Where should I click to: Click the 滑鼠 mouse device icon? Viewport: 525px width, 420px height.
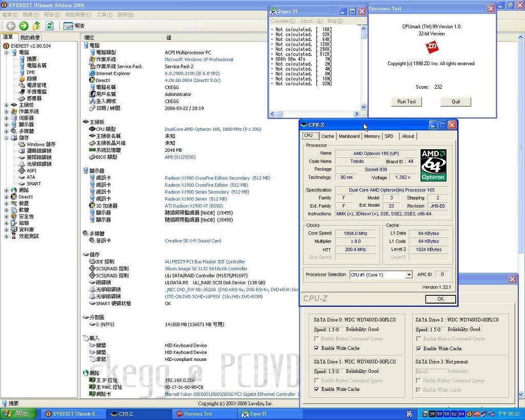92,359
